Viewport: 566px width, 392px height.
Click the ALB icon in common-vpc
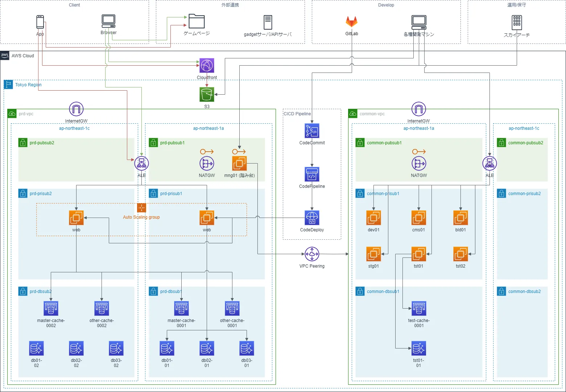tap(489, 164)
